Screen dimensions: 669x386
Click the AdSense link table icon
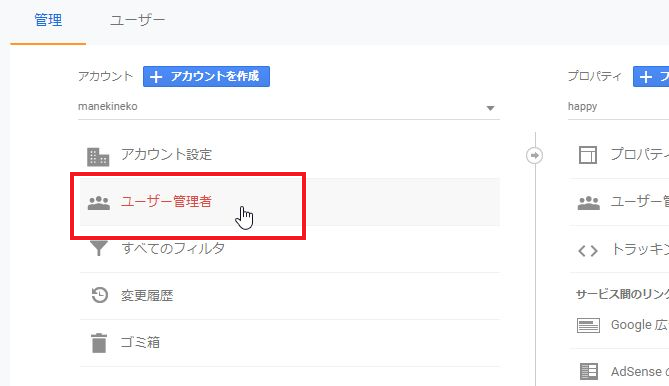tap(589, 371)
